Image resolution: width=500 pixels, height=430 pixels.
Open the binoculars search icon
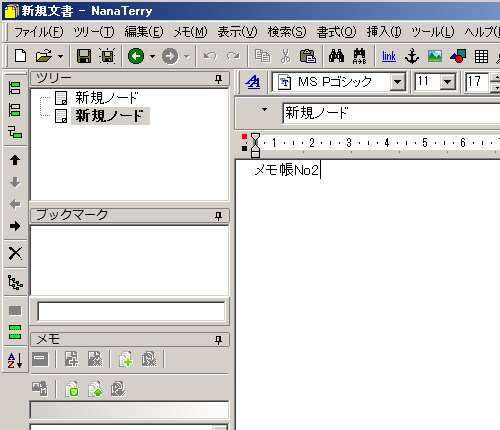tap(336, 56)
